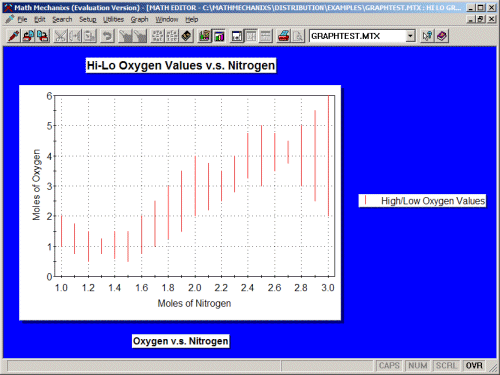Expand the GRAPHTEST.MTX file dropdown arrow
The width and height of the screenshot is (500, 375).
pos(410,36)
